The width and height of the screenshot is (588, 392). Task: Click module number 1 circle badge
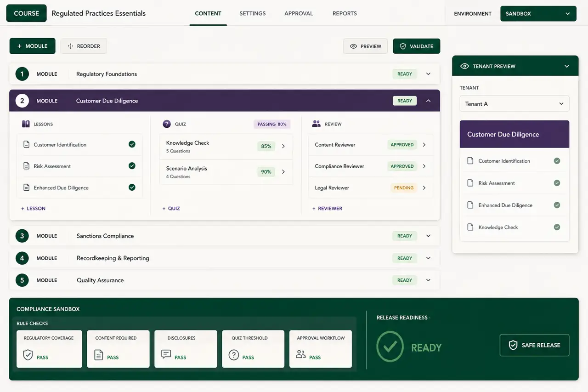click(22, 74)
